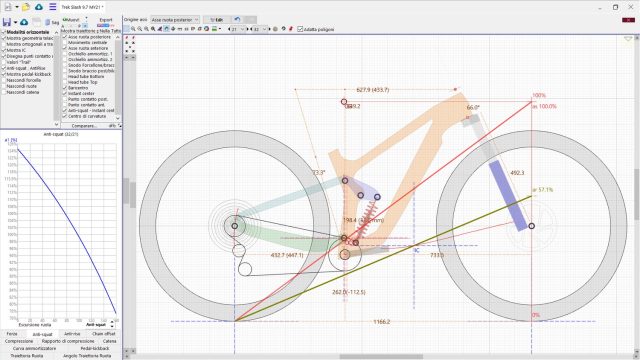Click the red pin icon in toolbar
Viewport: 640px width, 360px height.
(x=291, y=29)
